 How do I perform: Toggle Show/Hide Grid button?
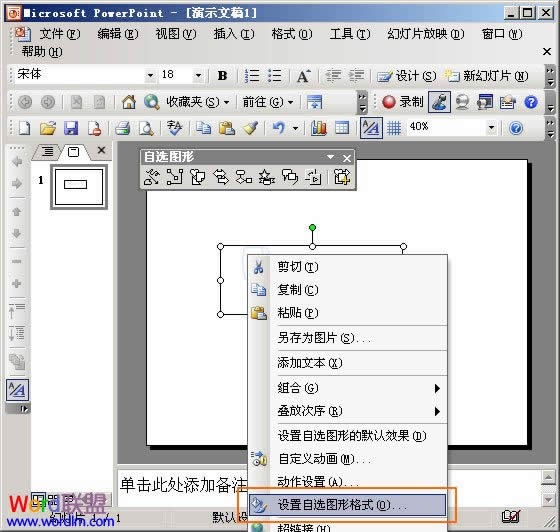394,128
